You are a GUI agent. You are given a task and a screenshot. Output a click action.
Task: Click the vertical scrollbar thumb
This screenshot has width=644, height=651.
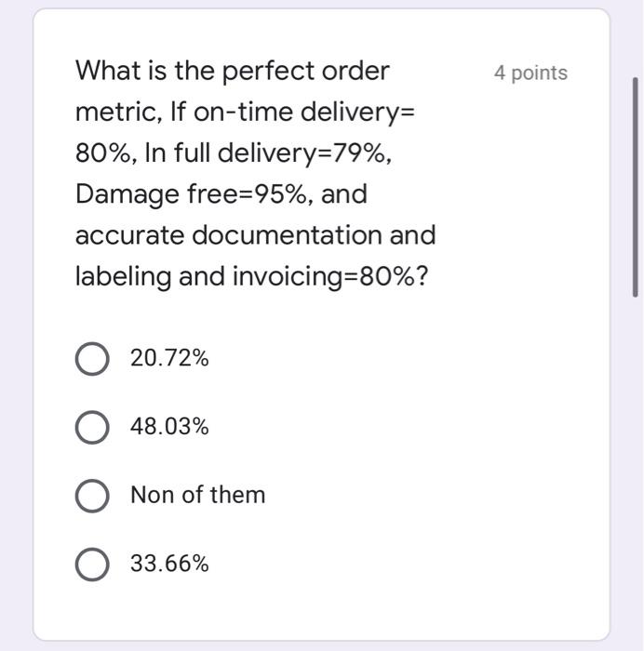(637, 186)
